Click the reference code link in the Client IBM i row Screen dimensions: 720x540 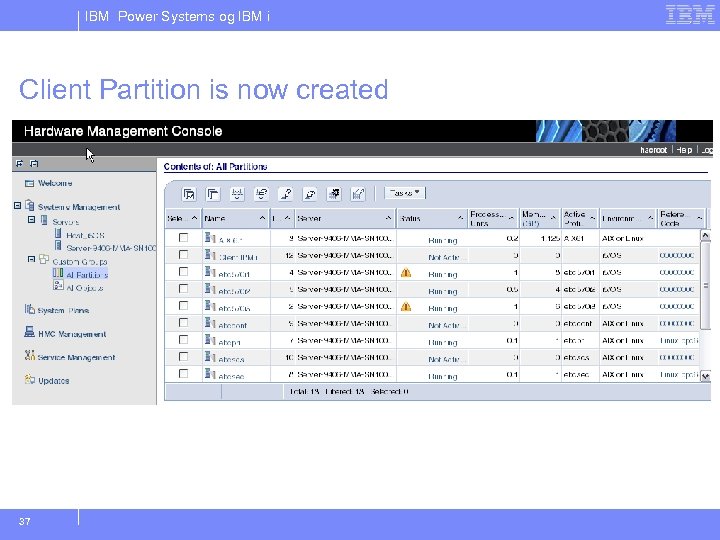coord(676,255)
